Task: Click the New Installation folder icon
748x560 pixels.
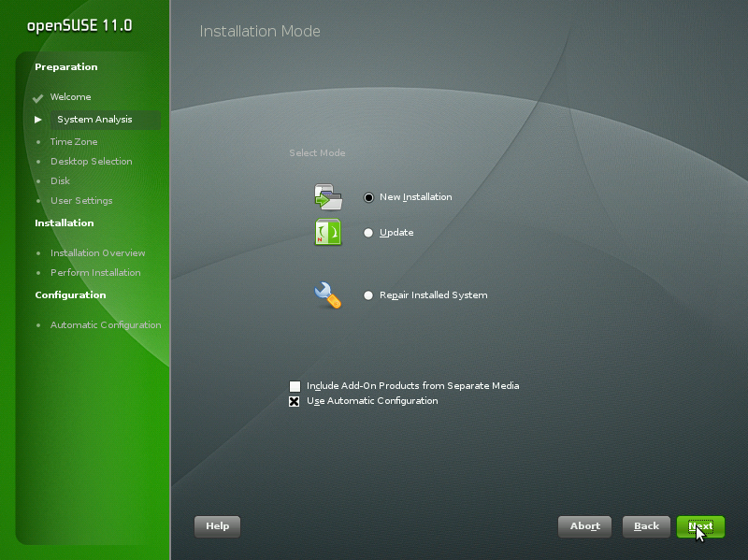Action: 328,196
